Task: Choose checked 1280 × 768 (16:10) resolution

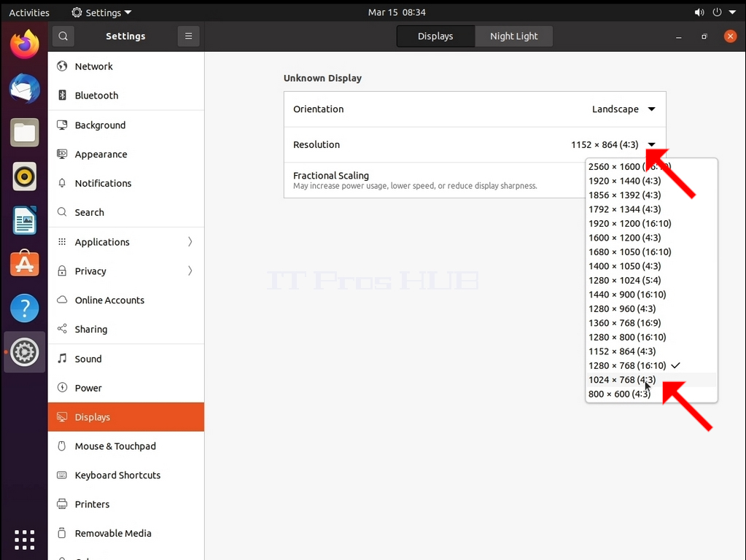Action: pyautogui.click(x=651, y=365)
